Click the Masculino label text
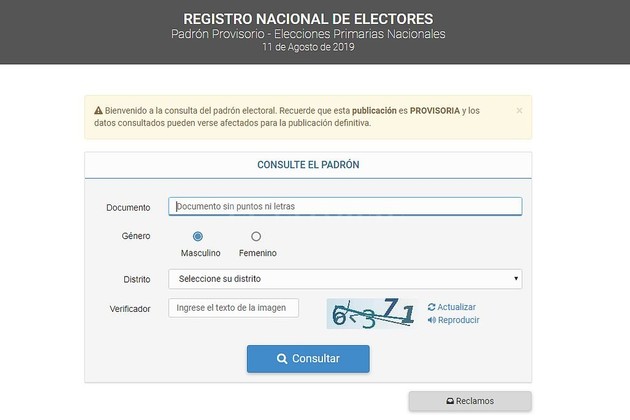Screen dimensions: 630x420 [x=200, y=253]
